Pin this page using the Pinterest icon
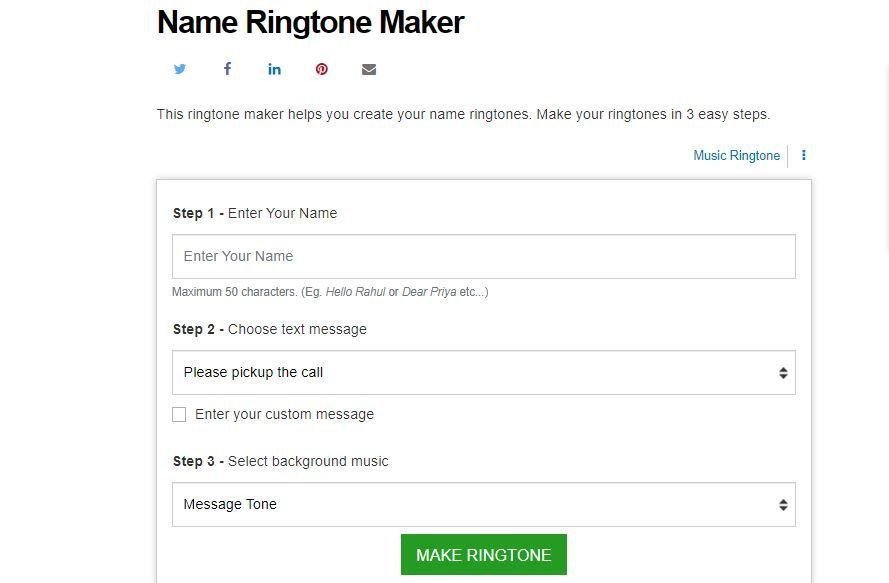 [x=321, y=69]
